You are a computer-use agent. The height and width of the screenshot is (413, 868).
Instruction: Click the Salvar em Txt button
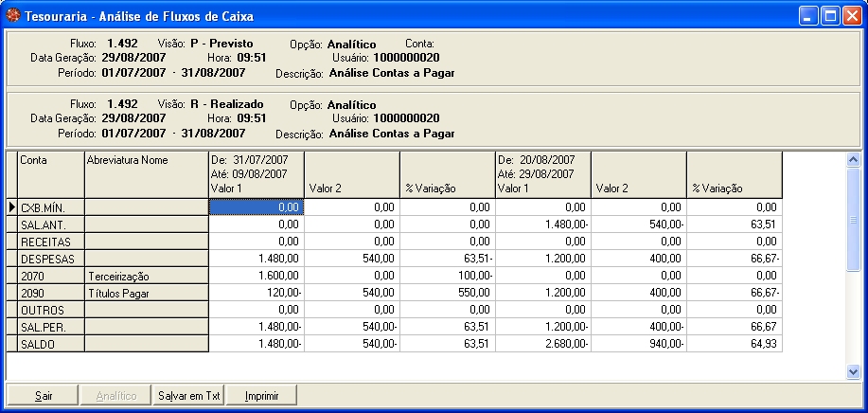click(188, 396)
